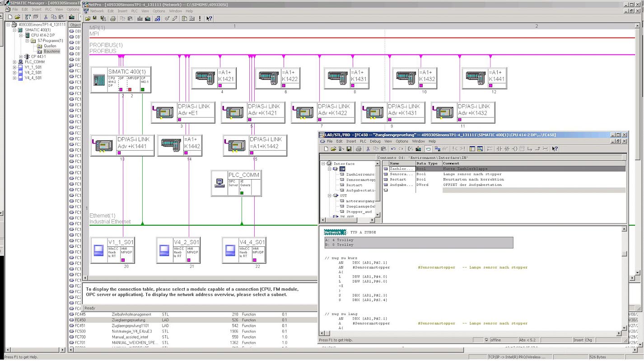
Task: Click Save icon in LAD/STL/FBD toolbar
Action: 349,148
